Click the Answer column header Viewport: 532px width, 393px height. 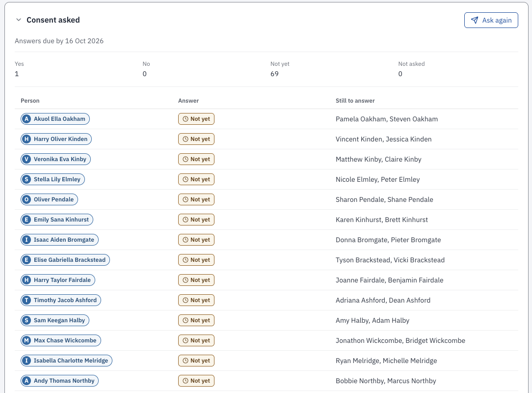point(188,101)
